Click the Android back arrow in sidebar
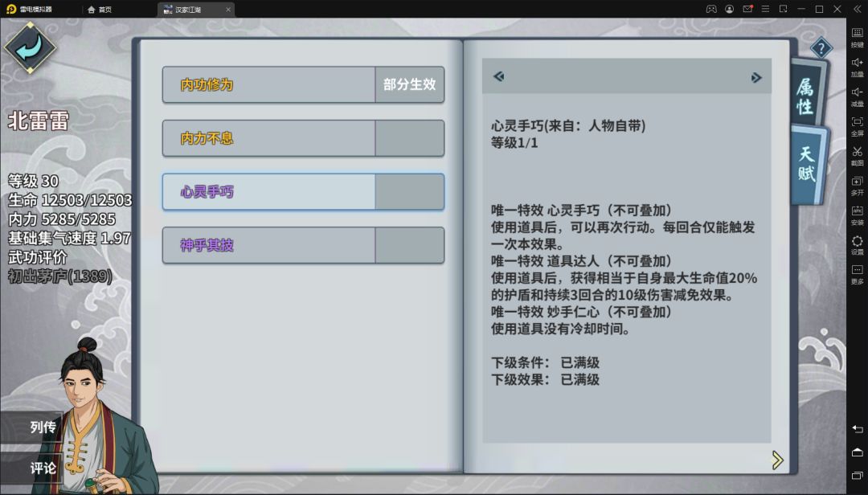The image size is (868, 495). click(857, 429)
